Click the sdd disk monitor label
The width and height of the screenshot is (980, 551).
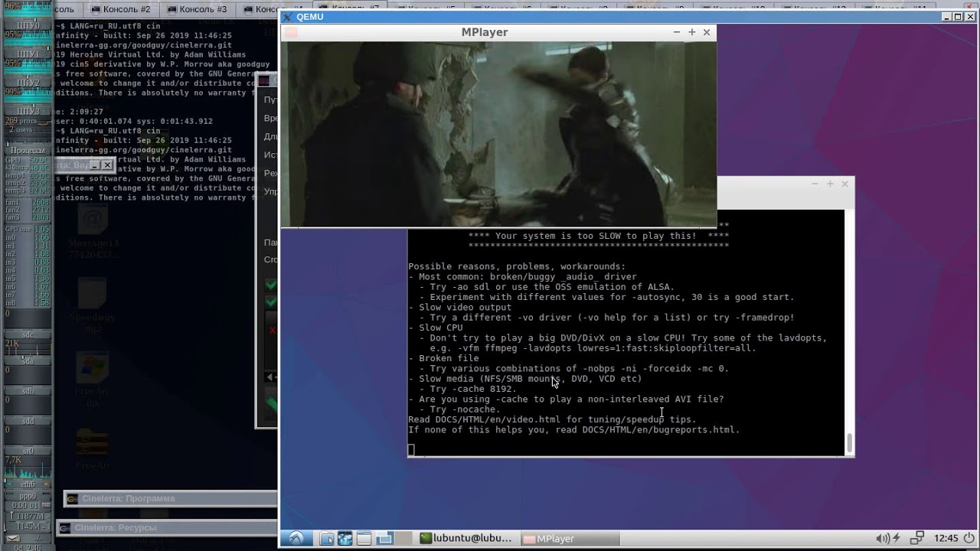(28, 421)
